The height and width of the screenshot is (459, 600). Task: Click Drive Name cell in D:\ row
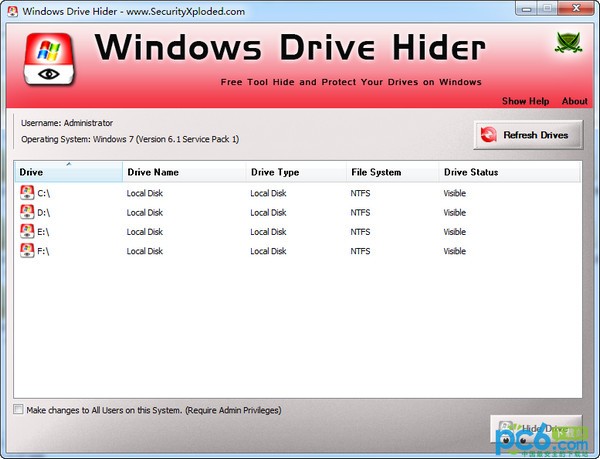point(145,212)
